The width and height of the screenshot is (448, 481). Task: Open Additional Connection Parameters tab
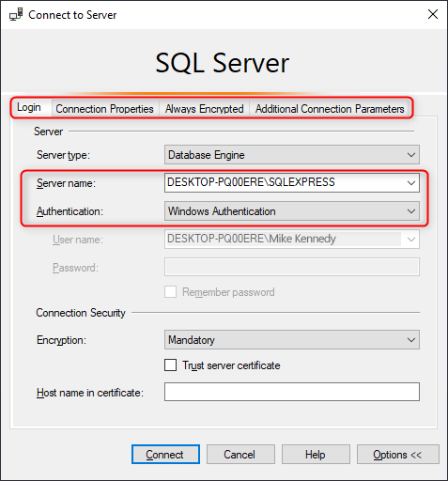click(330, 109)
